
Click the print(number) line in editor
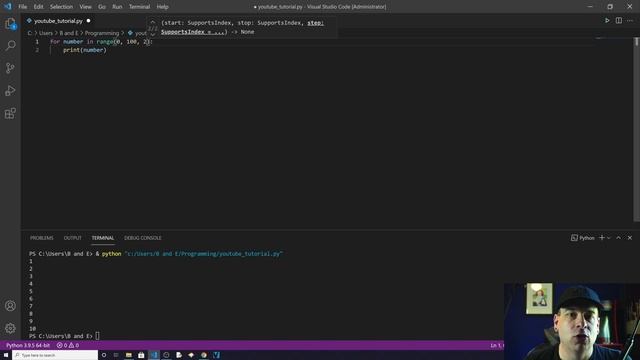[84, 50]
